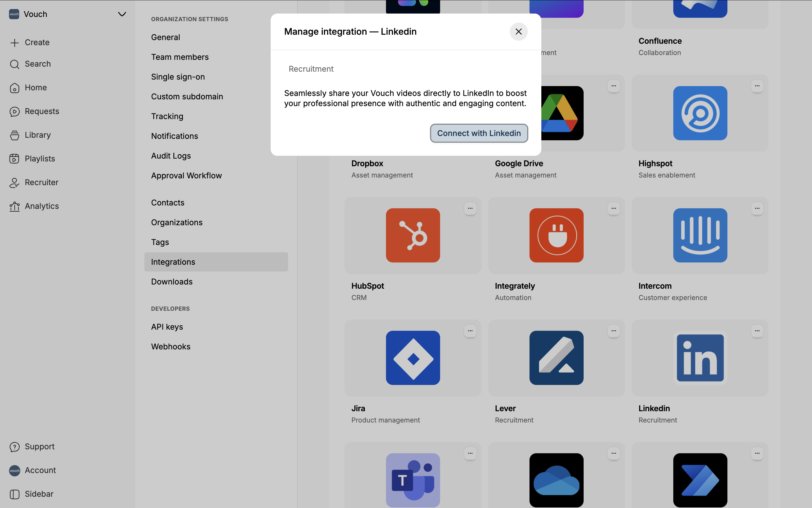Viewport: 812px width, 508px height.
Task: Open more options for Linkedin card
Action: [x=757, y=331]
